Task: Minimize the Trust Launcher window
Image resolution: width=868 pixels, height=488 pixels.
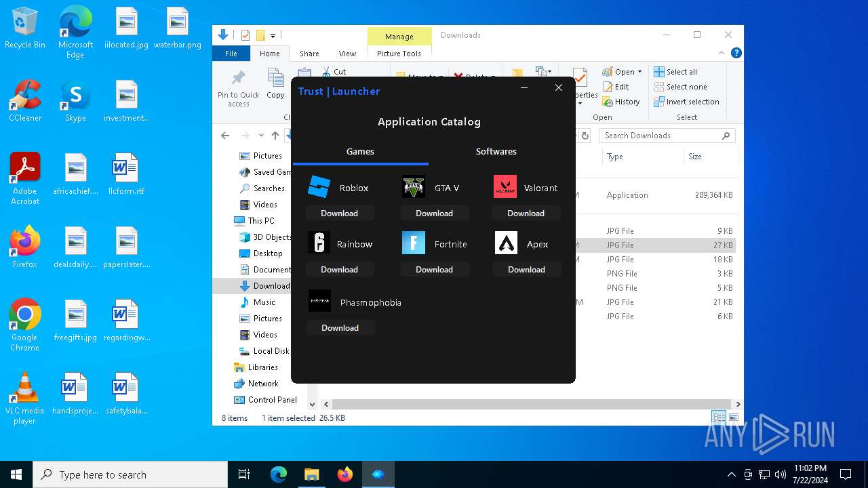Action: tap(524, 87)
